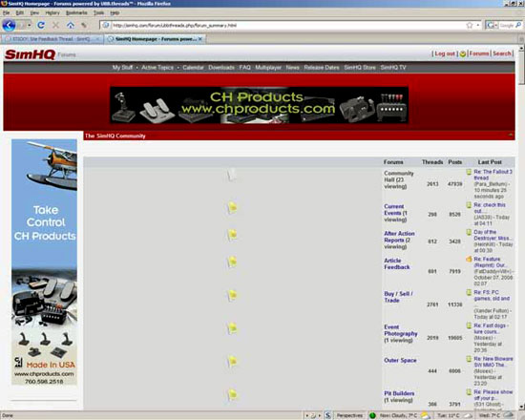The width and height of the screenshot is (525, 420).
Task: Open the FAQ navigation link
Action: 244,68
